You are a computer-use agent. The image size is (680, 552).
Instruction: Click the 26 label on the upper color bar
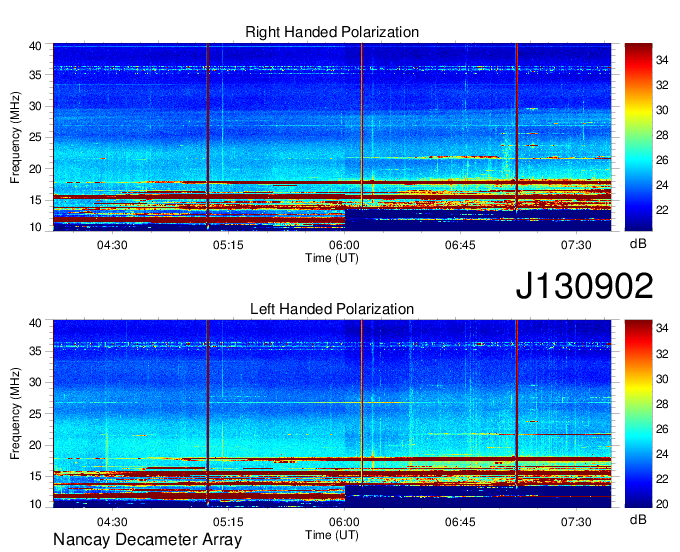coord(662,160)
